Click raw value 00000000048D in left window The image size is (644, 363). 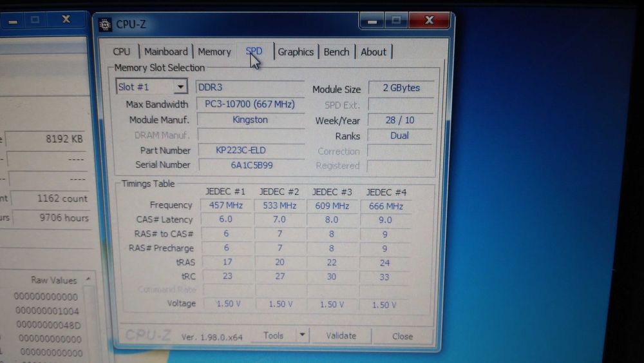point(48,325)
